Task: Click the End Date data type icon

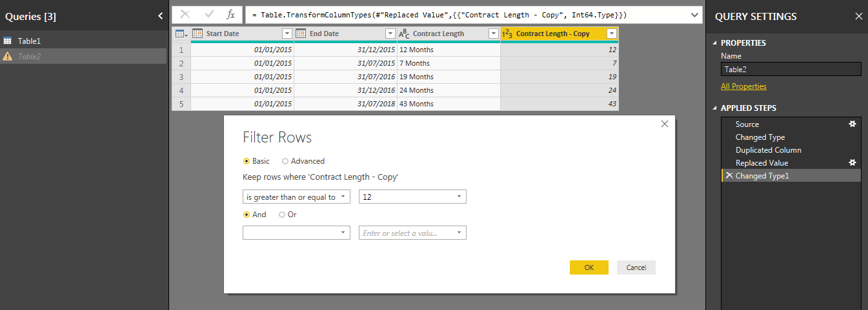Action: pyautogui.click(x=301, y=34)
